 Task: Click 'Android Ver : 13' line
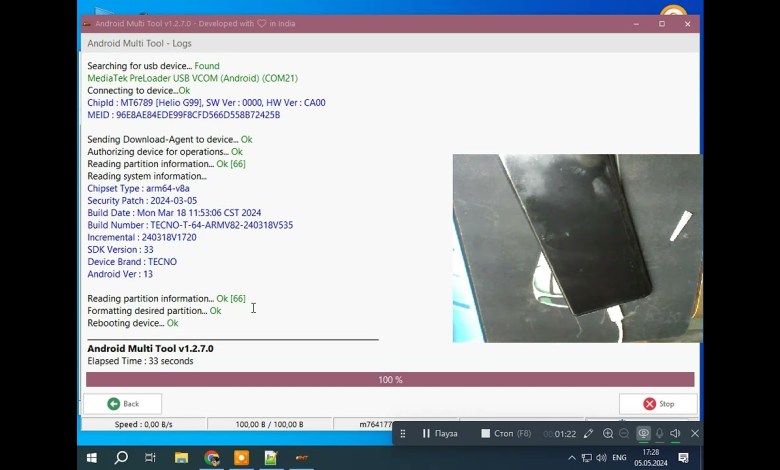tap(120, 274)
